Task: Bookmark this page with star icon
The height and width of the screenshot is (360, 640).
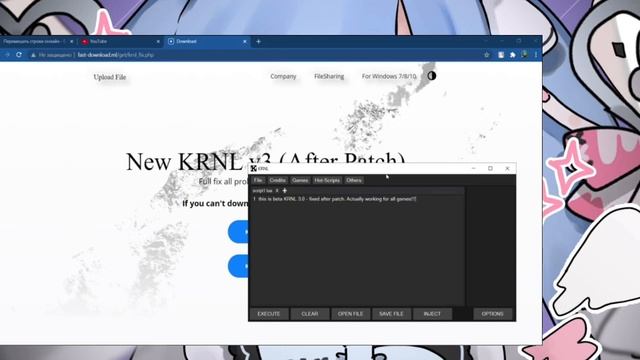Action: pyautogui.click(x=487, y=55)
